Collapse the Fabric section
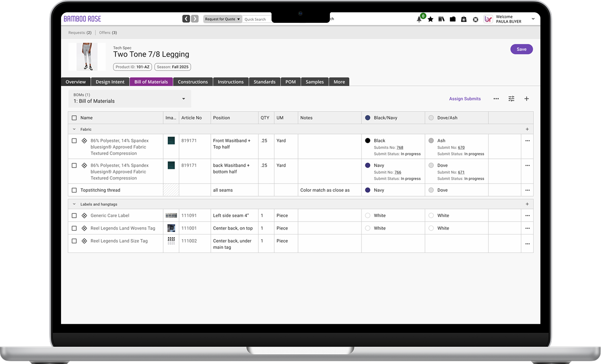 click(74, 129)
